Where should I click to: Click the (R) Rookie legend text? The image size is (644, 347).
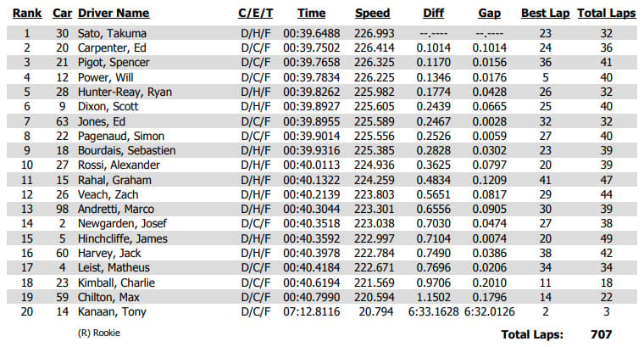tap(99, 333)
